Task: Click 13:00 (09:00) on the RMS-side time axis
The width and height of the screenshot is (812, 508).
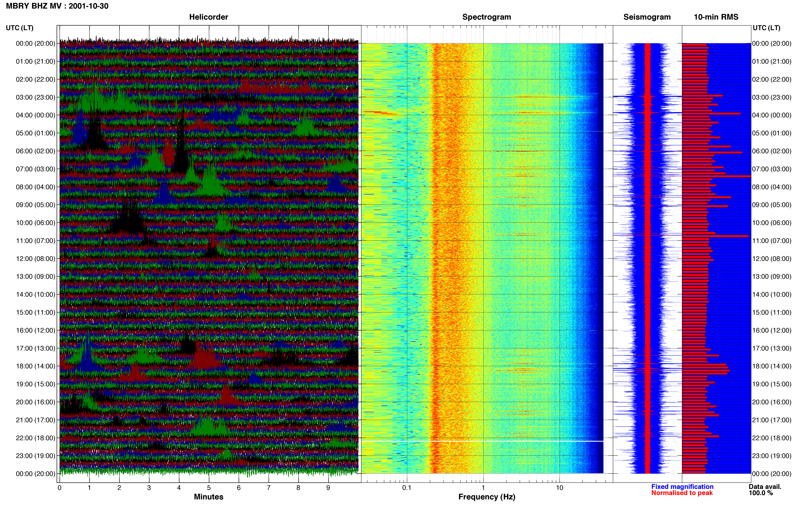Action: (772, 277)
